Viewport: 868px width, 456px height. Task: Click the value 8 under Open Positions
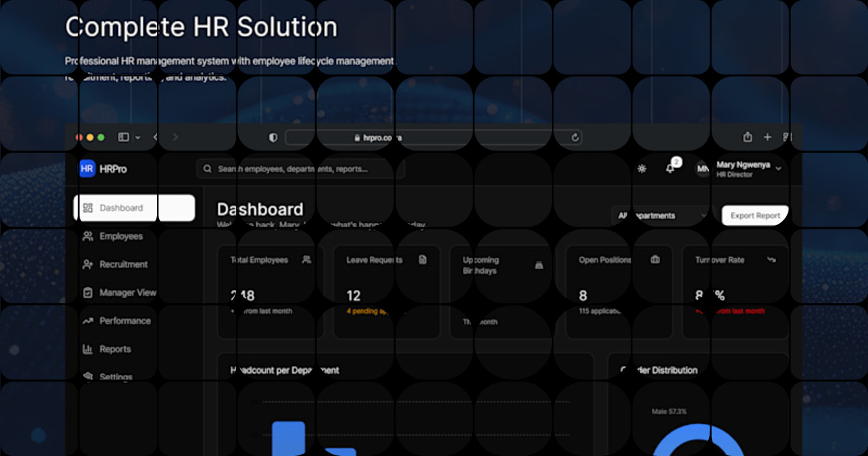click(583, 295)
